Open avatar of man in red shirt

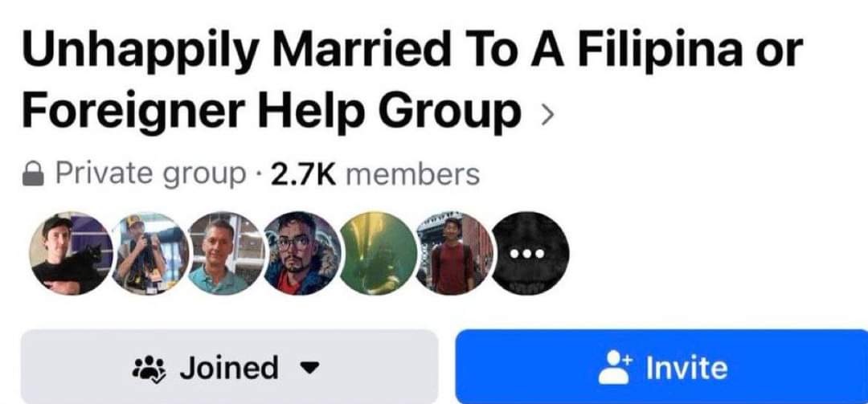(x=453, y=254)
